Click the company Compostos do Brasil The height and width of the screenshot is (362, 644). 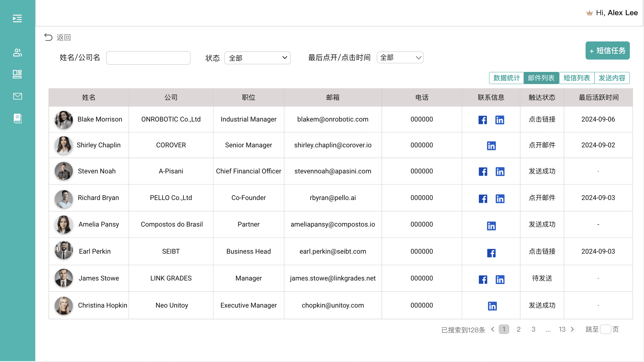pos(172,224)
